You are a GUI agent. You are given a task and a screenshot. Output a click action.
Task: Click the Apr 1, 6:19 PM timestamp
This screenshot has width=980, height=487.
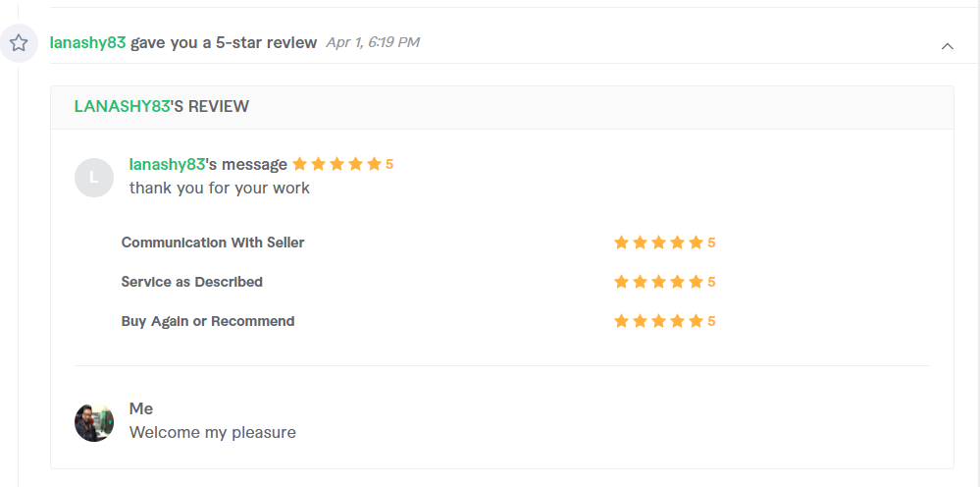(x=373, y=42)
